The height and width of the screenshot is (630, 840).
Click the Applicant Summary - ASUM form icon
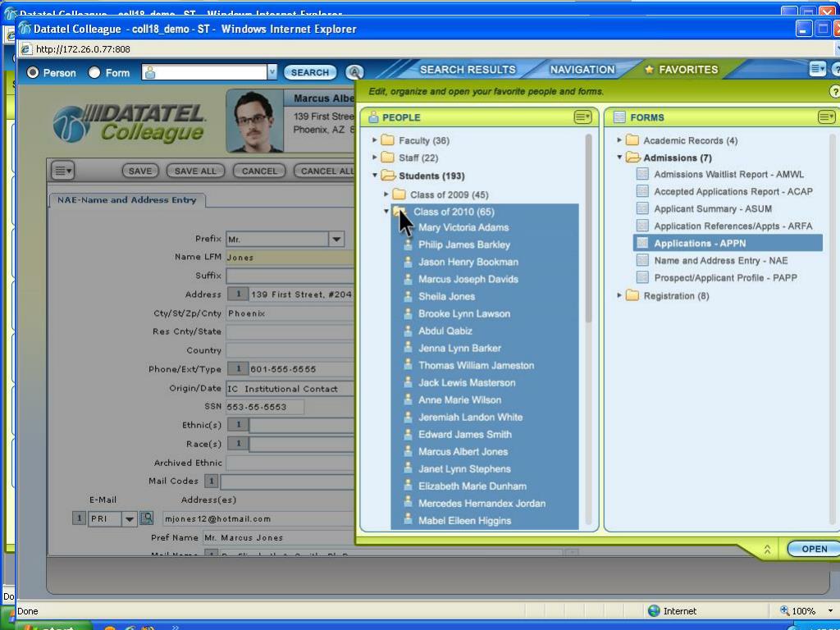click(x=641, y=208)
